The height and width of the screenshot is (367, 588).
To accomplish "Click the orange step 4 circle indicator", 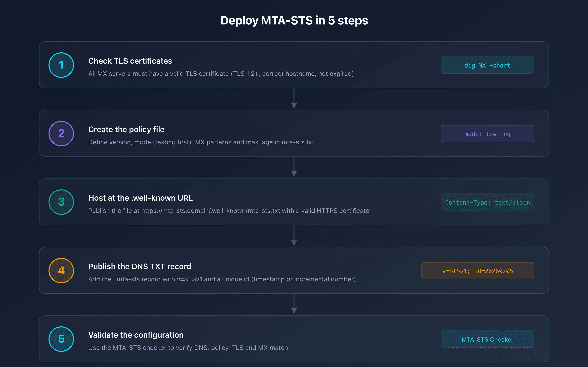I will tap(61, 270).
